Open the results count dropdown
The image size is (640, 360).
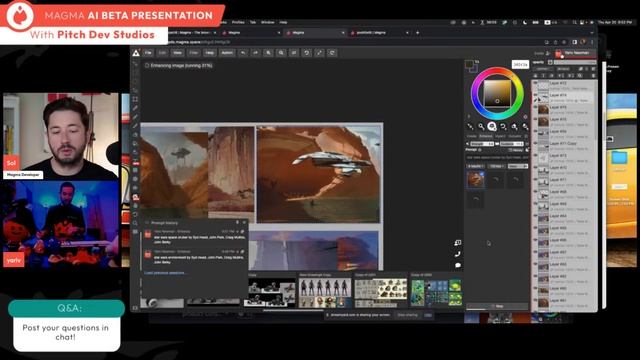[476, 166]
